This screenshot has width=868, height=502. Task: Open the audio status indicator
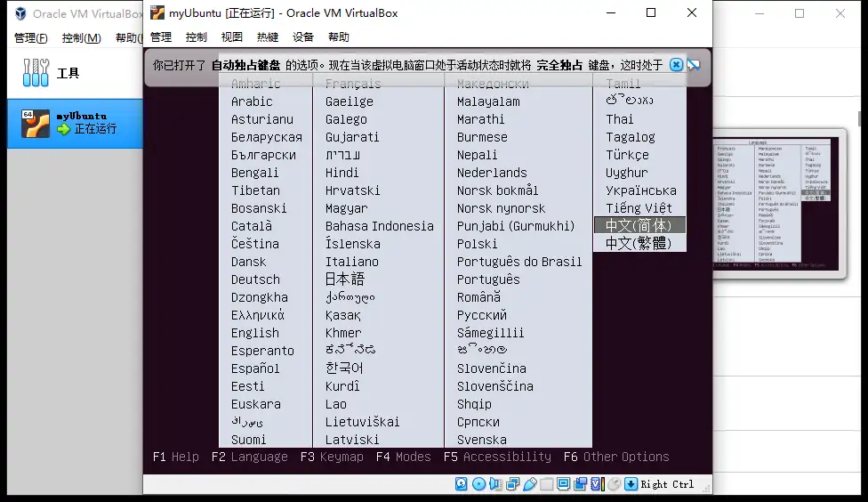[x=495, y=484]
